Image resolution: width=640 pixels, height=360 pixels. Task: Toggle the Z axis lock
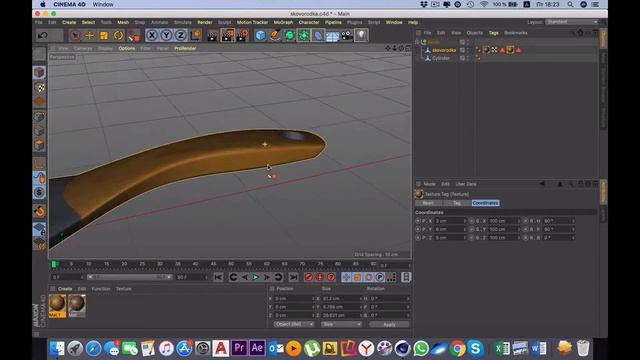pos(180,36)
